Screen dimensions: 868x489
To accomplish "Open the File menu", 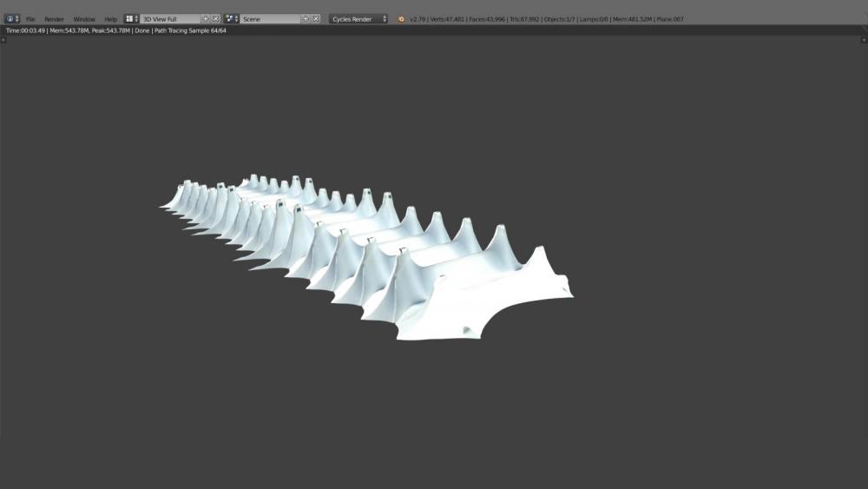I will pos(30,18).
